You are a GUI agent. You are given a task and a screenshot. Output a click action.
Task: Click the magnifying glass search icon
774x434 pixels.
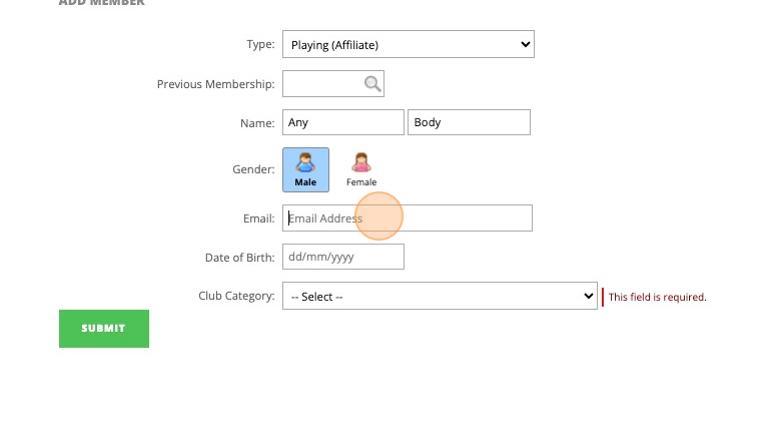[372, 84]
